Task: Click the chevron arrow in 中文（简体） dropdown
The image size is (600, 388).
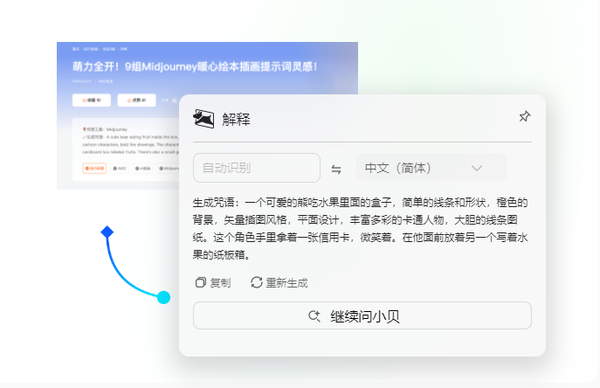Action: 477,168
